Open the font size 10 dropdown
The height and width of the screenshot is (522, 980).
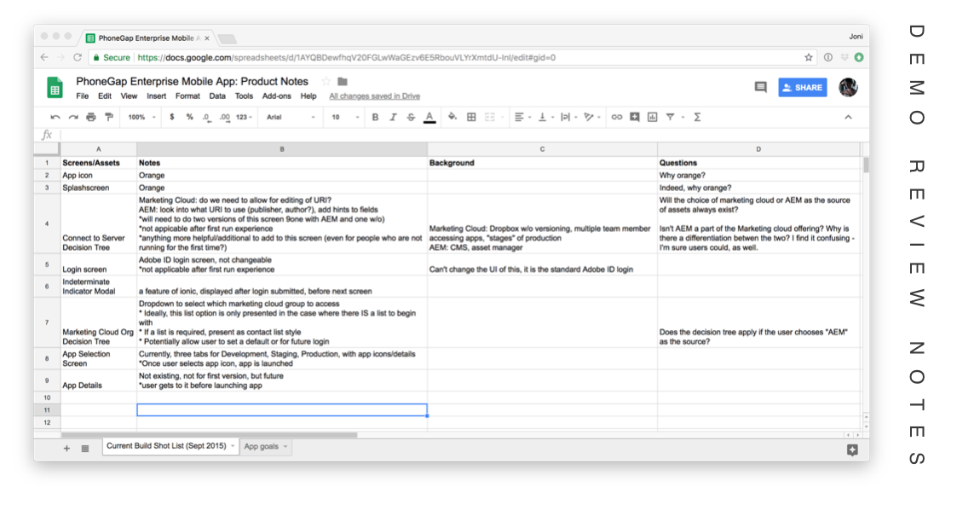[x=346, y=117]
